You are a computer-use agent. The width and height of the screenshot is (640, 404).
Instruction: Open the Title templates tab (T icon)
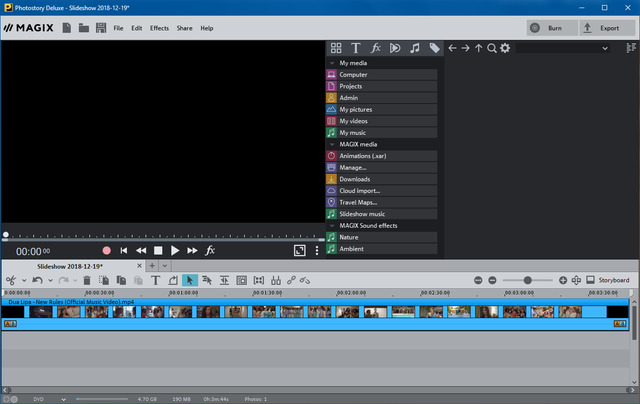(x=355, y=48)
